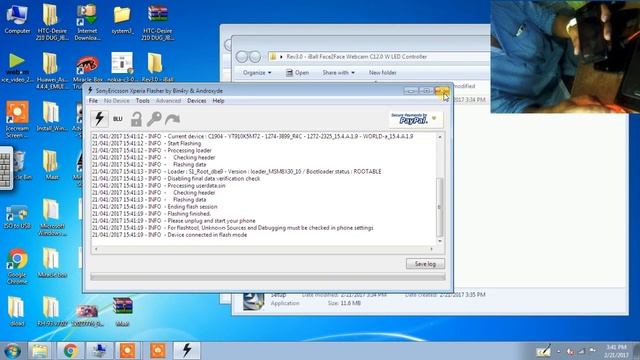Click the BLU bootloader unlock icon
The height and width of the screenshot is (360, 640).
(118, 119)
